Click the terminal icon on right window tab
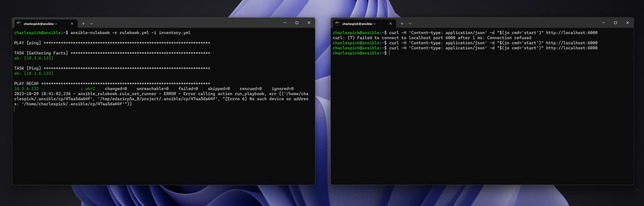 tap(337, 24)
